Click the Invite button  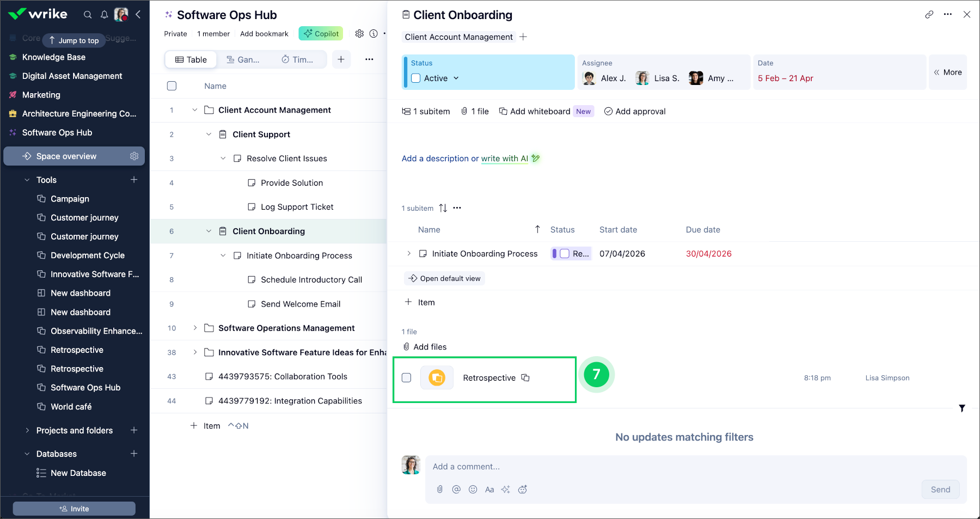(x=74, y=509)
